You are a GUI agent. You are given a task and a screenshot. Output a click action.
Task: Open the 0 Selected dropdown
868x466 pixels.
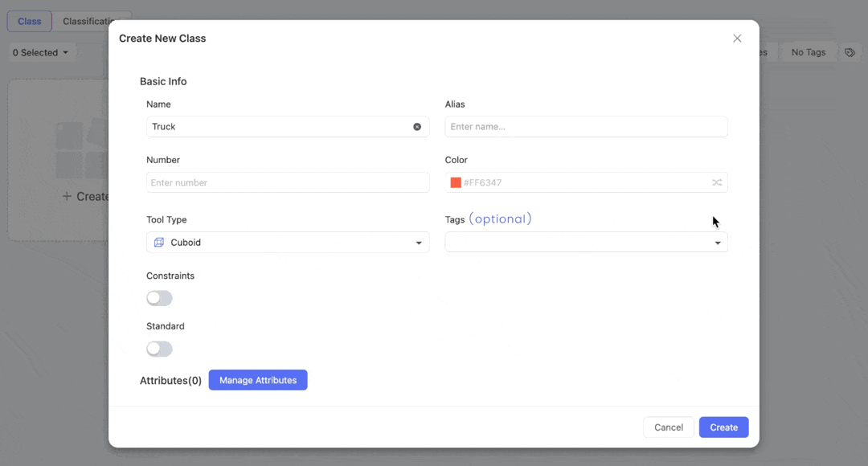point(40,52)
